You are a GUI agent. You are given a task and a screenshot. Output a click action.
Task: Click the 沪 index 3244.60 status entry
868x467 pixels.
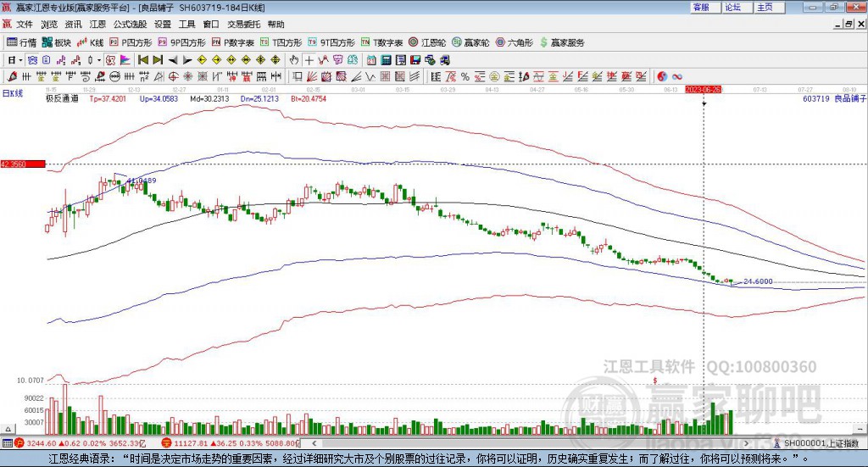coord(81,443)
